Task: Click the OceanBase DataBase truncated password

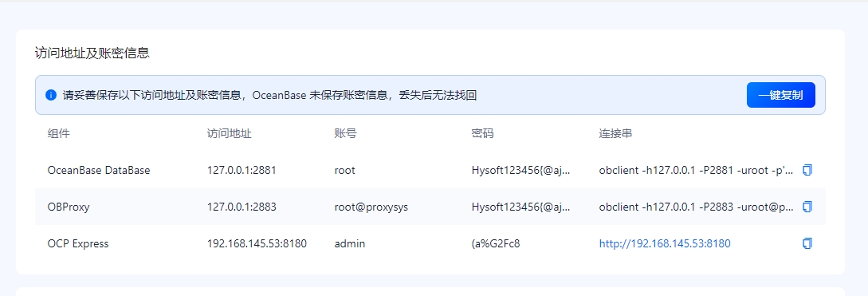Action: (521, 170)
